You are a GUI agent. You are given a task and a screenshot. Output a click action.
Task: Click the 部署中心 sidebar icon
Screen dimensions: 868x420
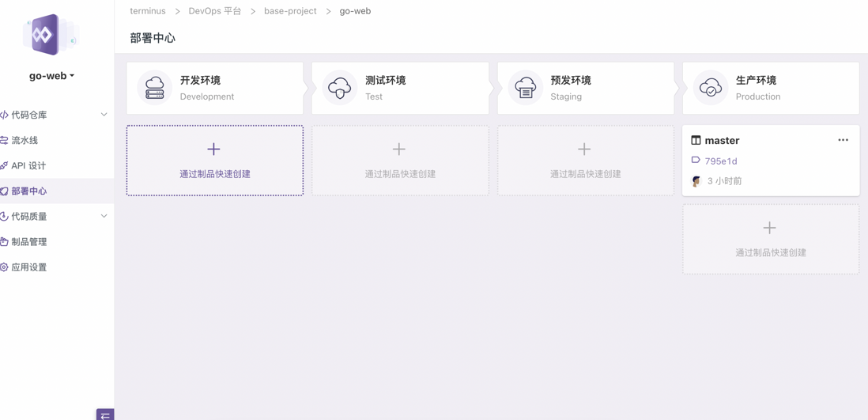[4, 191]
